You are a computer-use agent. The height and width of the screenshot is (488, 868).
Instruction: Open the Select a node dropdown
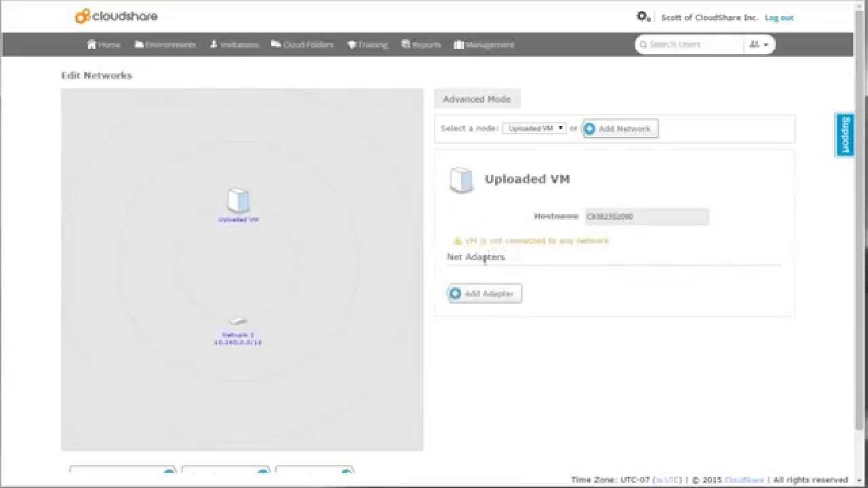pyautogui.click(x=534, y=128)
